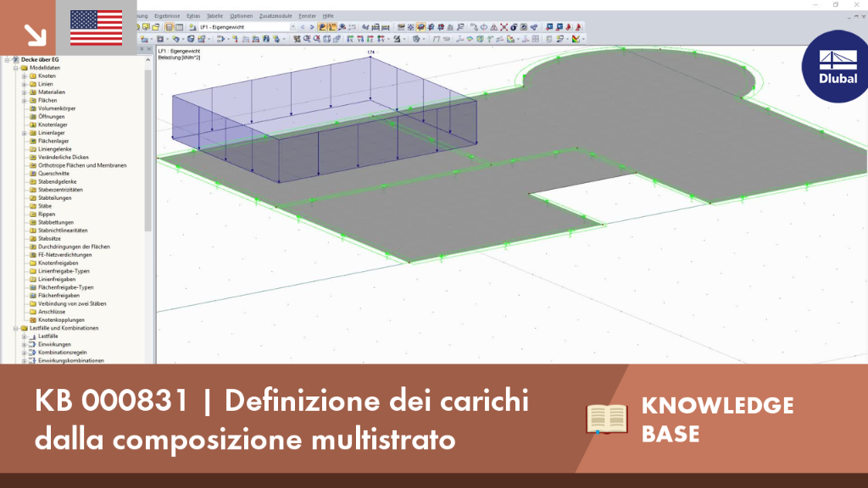The image size is (868, 488).
Task: Expand the Knoten tree node
Action: [x=25, y=75]
